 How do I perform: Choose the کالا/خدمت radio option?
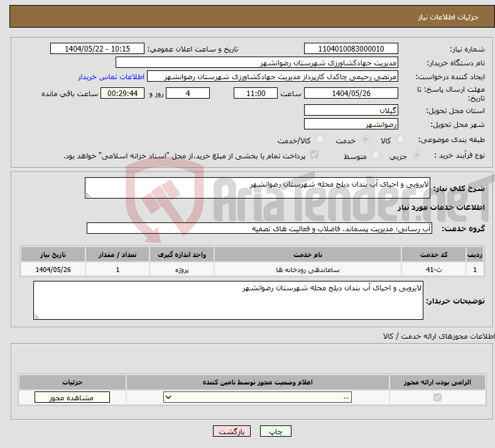point(320,140)
